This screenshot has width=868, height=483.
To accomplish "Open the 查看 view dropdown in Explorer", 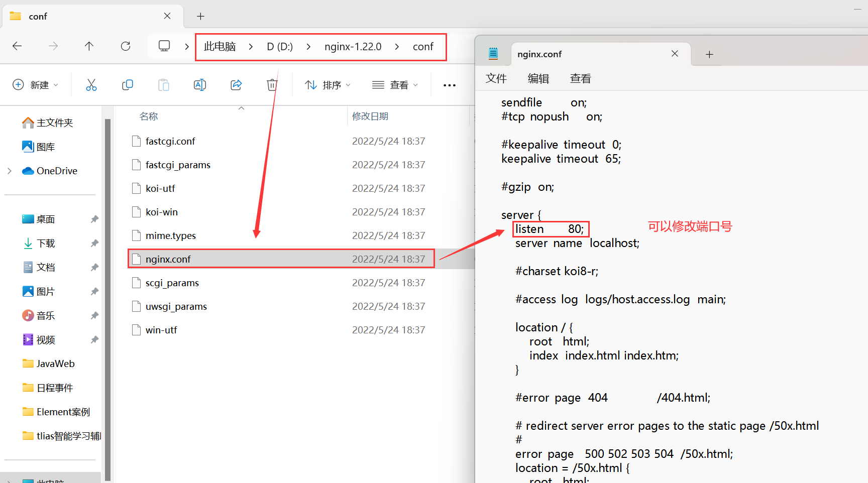I will pyautogui.click(x=395, y=85).
